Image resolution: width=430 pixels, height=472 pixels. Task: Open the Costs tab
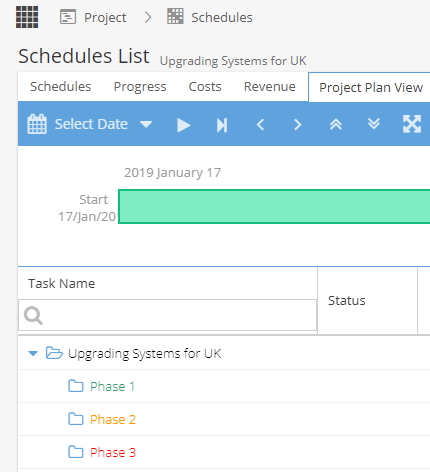[x=205, y=87]
